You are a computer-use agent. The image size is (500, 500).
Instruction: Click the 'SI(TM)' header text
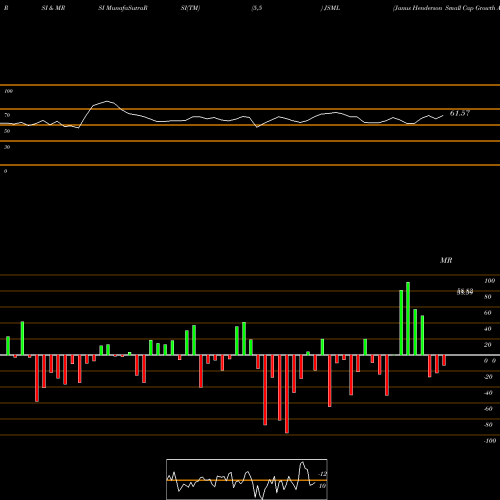click(190, 8)
